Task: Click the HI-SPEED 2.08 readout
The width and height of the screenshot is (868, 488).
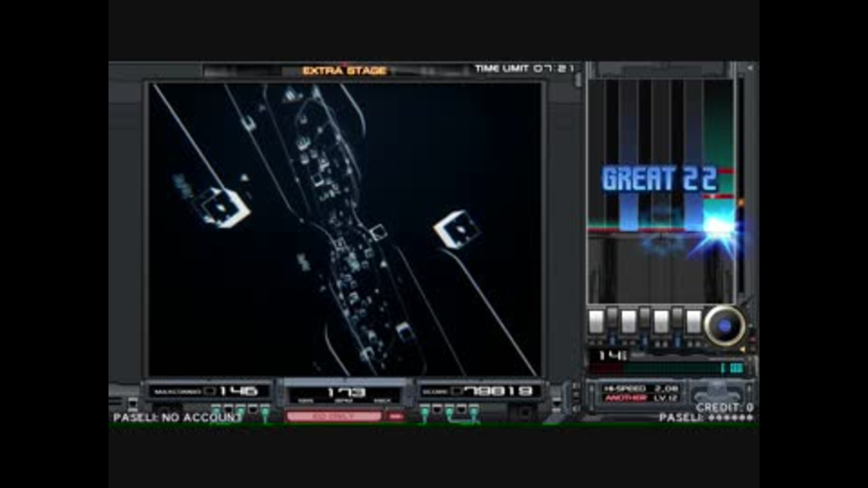Action: (641, 389)
